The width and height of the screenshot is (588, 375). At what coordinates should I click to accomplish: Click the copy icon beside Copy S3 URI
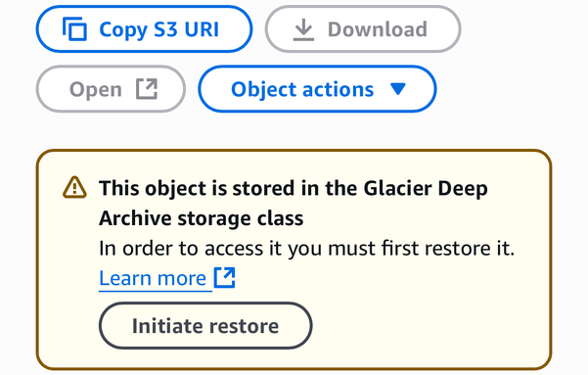pyautogui.click(x=74, y=29)
